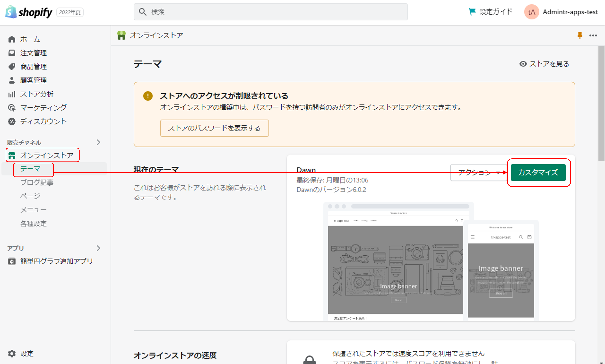Image resolution: width=605 pixels, height=364 pixels.
Task: Click the 商品管理 tag icon
Action: tap(11, 67)
